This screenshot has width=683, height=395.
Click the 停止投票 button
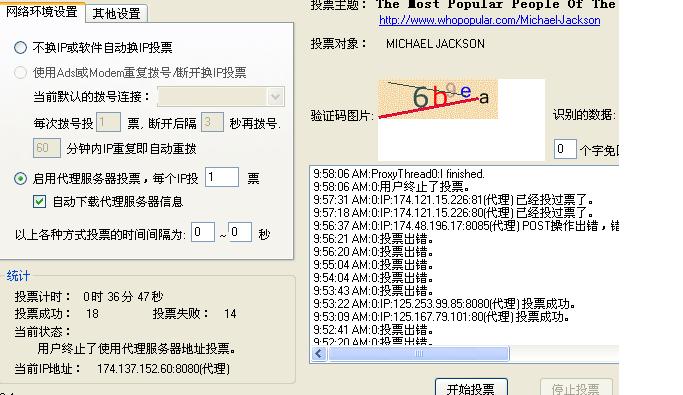click(576, 387)
